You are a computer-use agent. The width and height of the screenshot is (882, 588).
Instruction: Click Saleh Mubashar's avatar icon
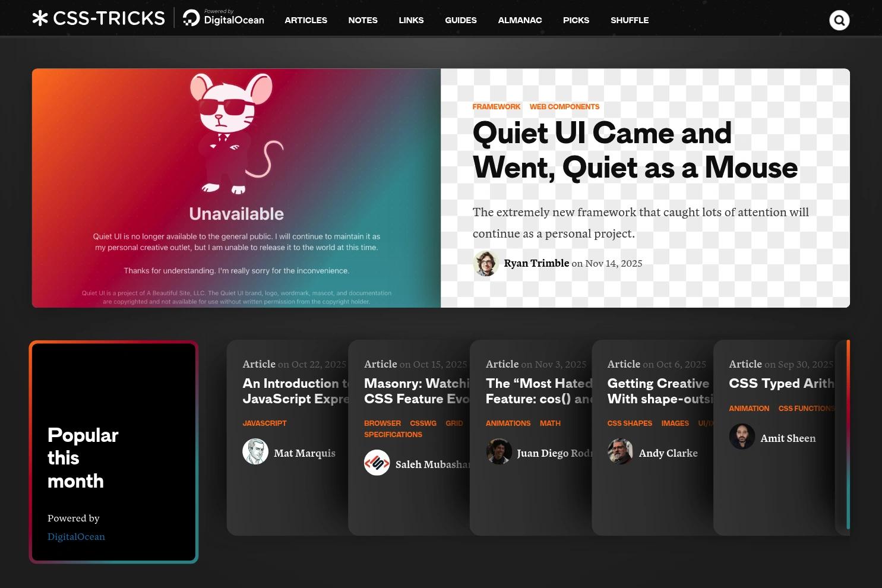377,463
